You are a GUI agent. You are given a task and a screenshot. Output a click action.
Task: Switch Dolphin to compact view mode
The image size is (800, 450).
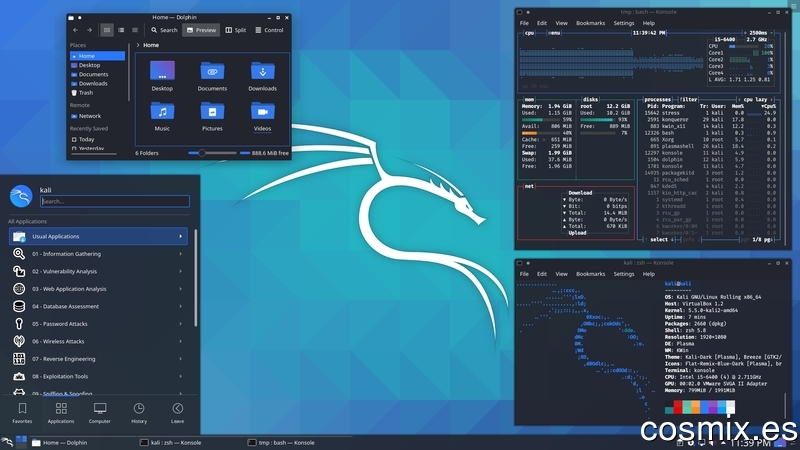121,30
